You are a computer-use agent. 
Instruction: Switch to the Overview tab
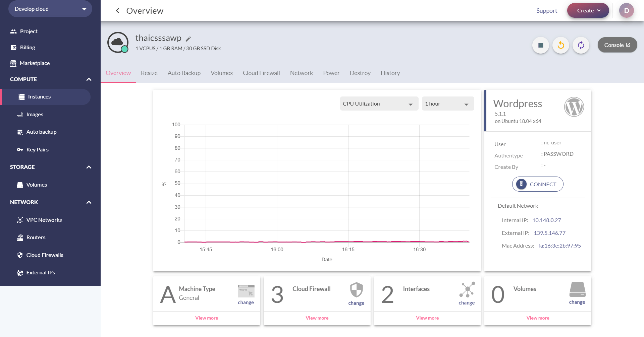118,73
